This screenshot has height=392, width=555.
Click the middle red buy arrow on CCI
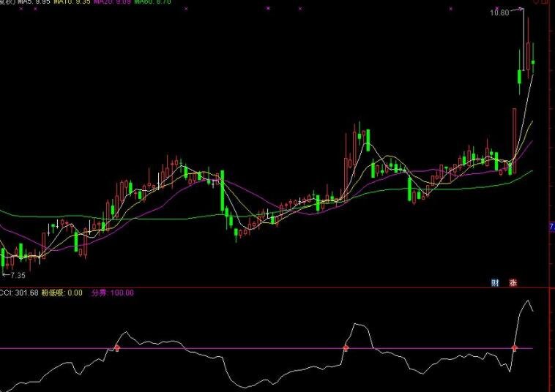pyautogui.click(x=346, y=348)
